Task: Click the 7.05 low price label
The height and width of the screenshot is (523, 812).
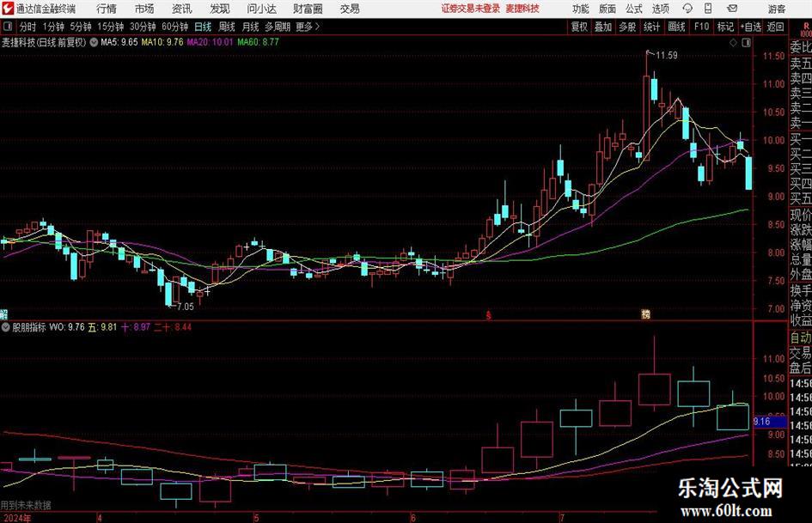Action: point(186,307)
